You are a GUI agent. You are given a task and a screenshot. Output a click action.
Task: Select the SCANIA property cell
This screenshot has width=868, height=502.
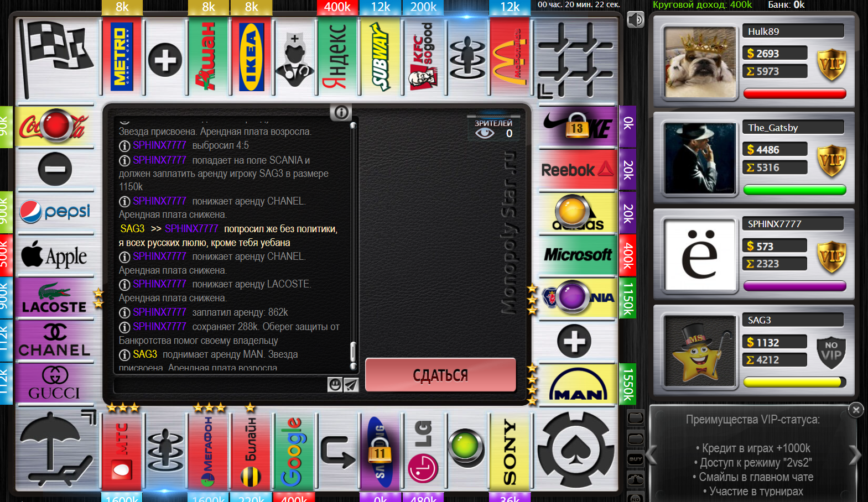pyautogui.click(x=578, y=299)
